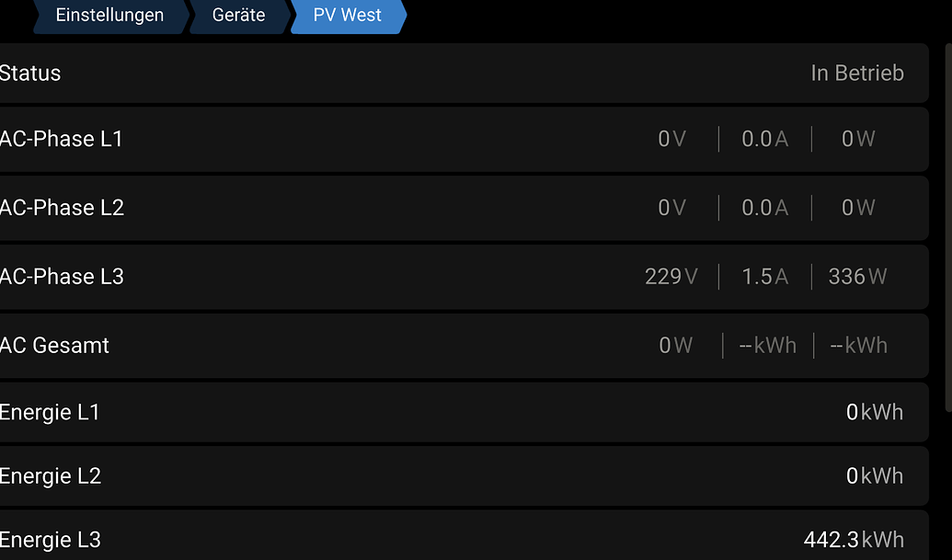
Task: Select the PV West breadcrumb
Action: [x=348, y=16]
